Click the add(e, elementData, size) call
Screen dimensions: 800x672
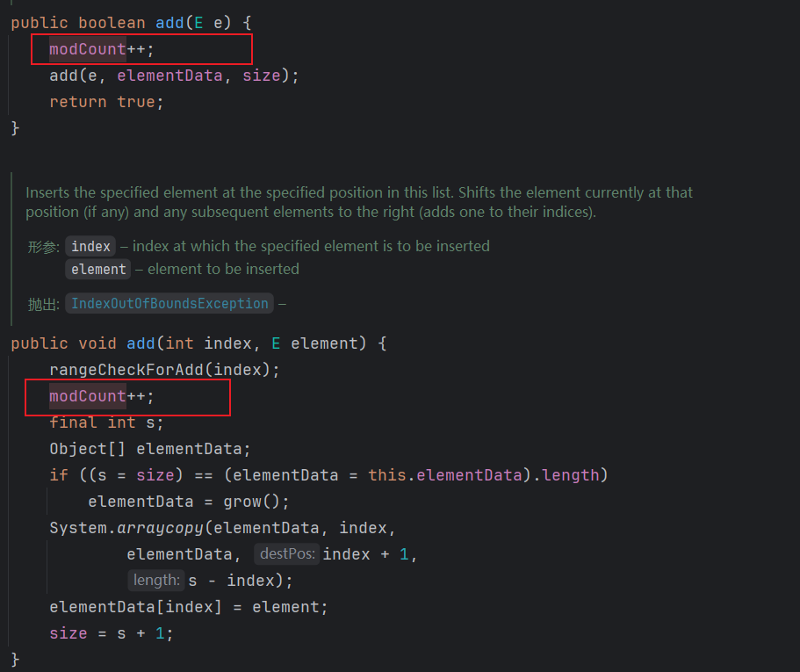[x=174, y=76]
